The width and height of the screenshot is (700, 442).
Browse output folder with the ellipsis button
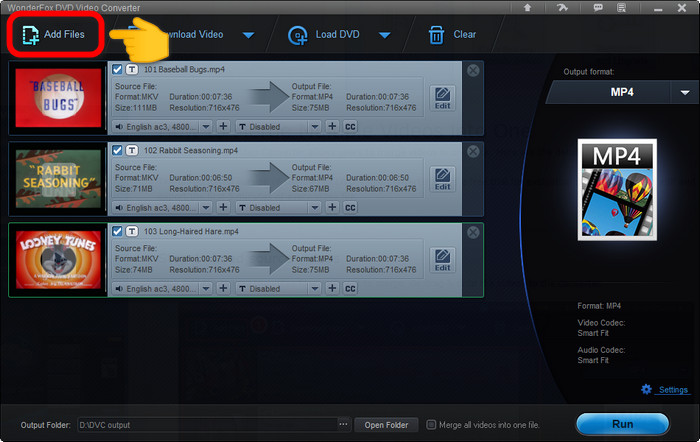(344, 425)
